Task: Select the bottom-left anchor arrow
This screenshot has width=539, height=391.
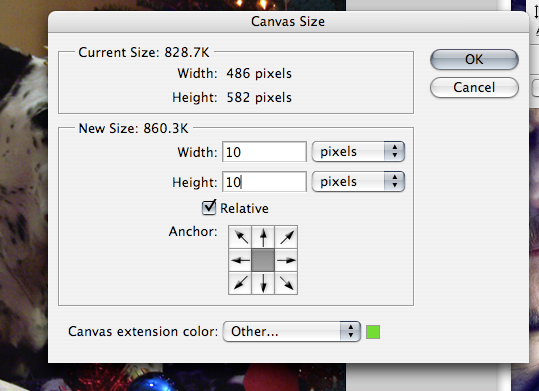Action: [x=240, y=283]
